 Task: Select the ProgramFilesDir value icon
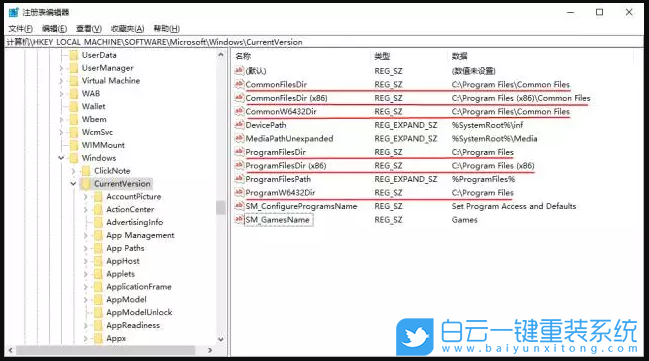(x=239, y=152)
